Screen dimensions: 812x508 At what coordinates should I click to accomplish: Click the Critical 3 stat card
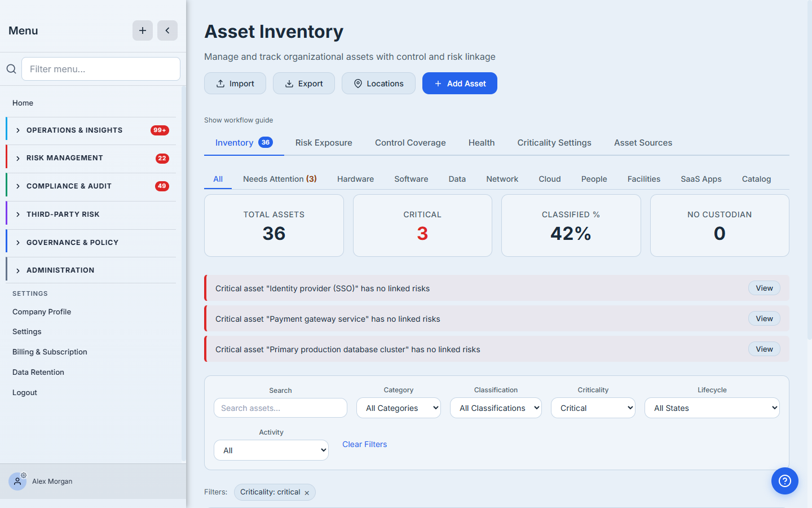coord(422,226)
